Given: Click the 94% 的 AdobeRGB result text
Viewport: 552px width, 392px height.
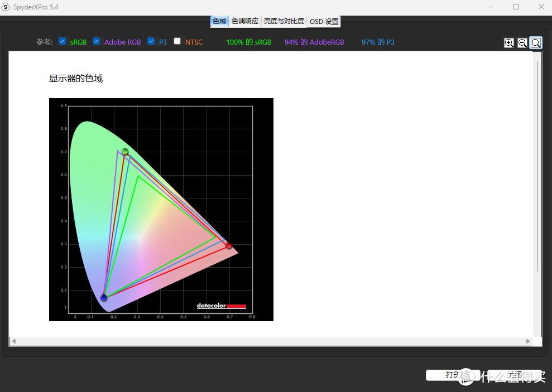Looking at the screenshot, I should click(x=314, y=42).
